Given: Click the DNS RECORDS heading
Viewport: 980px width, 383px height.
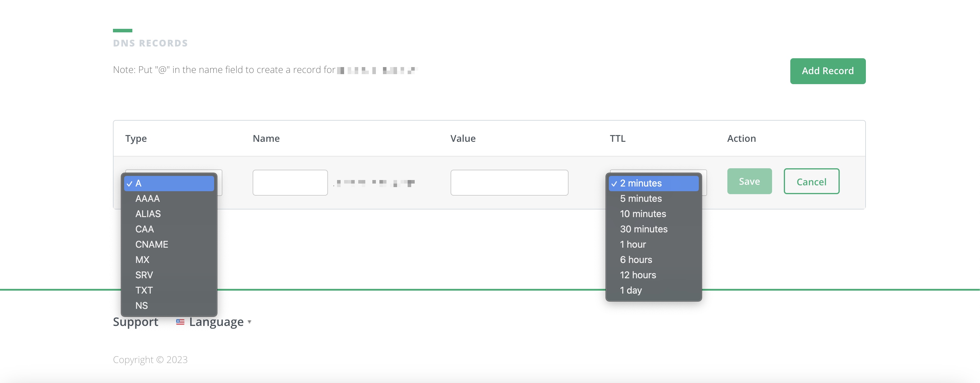Looking at the screenshot, I should (x=150, y=43).
